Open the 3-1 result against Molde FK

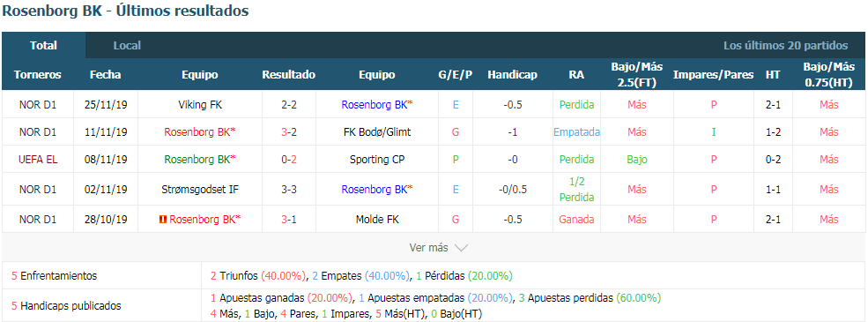pyautogui.click(x=289, y=220)
